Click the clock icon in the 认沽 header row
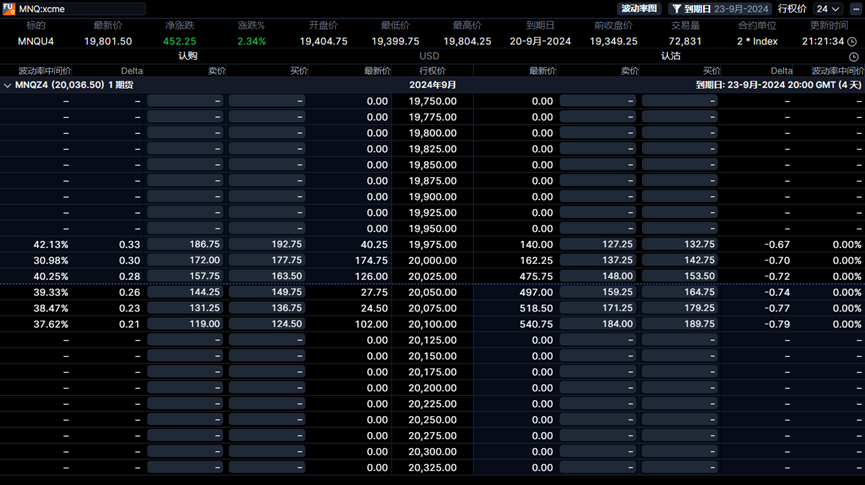The height and width of the screenshot is (485, 865). [x=853, y=57]
